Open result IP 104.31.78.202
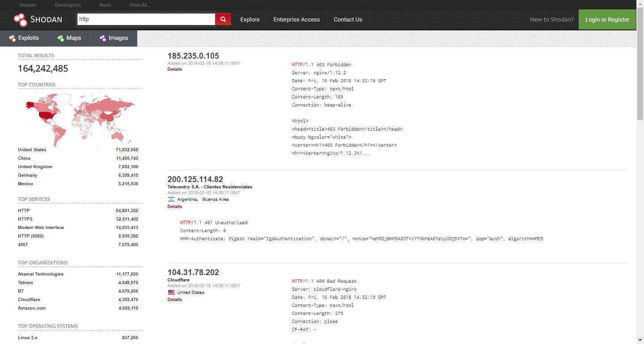Viewport: 644px width, 344px height. (193, 272)
